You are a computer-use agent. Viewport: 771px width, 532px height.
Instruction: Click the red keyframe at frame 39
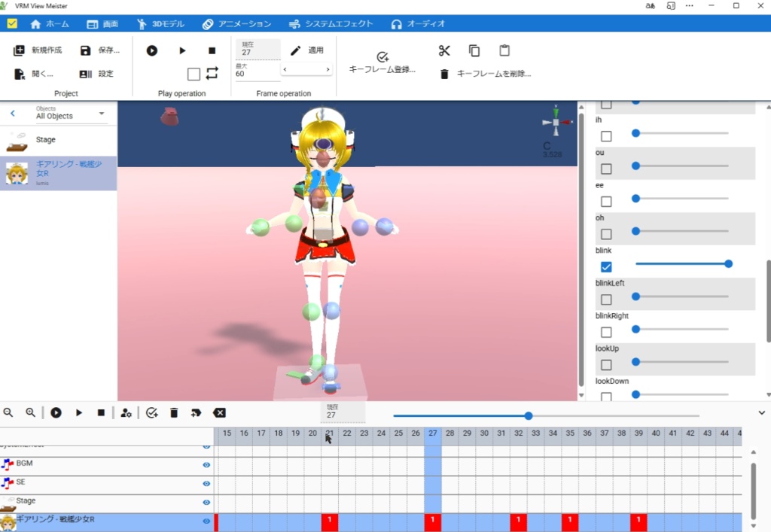click(x=638, y=522)
